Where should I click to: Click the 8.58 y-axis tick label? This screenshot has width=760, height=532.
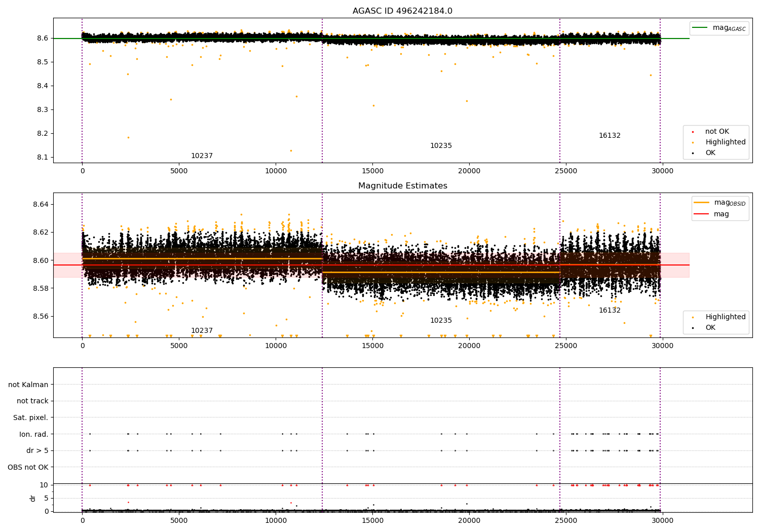(40, 289)
